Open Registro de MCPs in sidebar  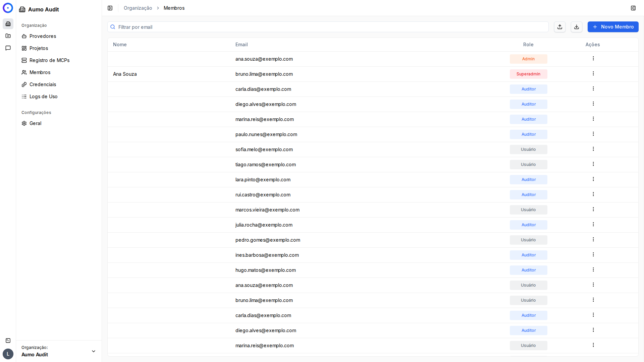coord(59,60)
